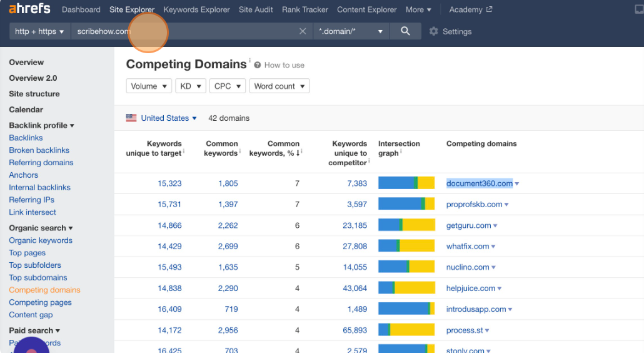Click the Ahrefs logo
644x353 pixels.
(x=29, y=9)
